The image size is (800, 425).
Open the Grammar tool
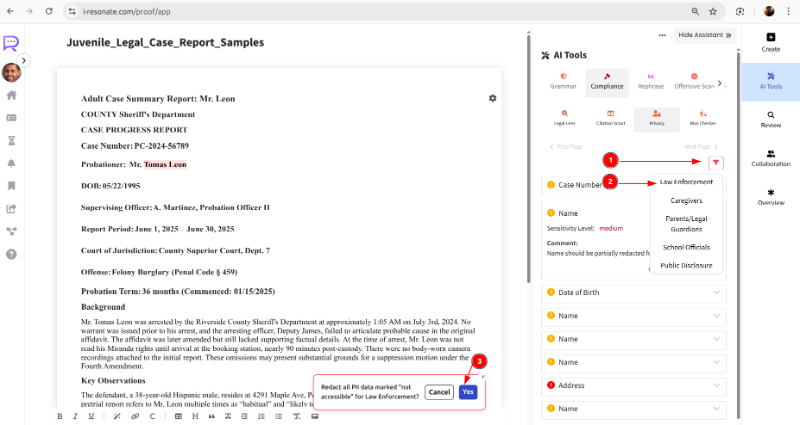pos(564,80)
